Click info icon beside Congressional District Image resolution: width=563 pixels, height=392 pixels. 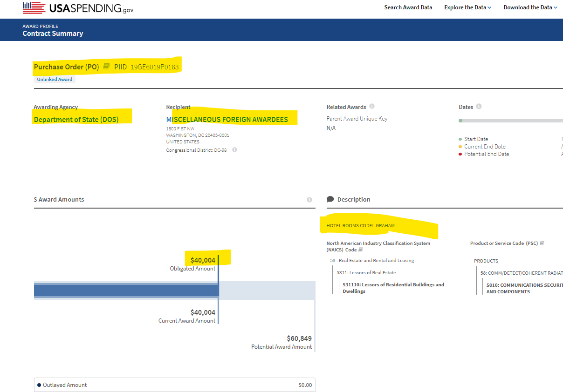coord(234,150)
